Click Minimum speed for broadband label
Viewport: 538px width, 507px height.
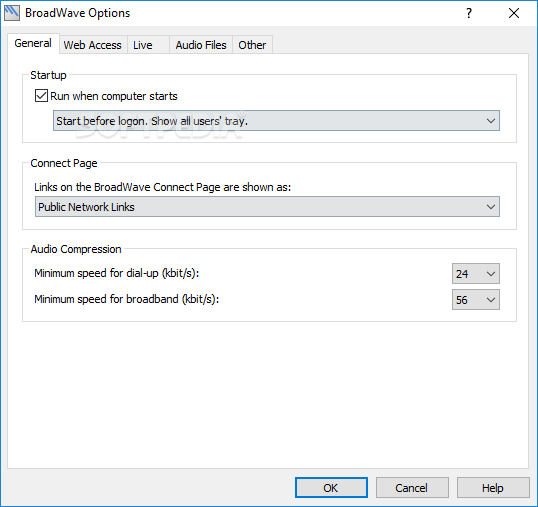point(127,299)
